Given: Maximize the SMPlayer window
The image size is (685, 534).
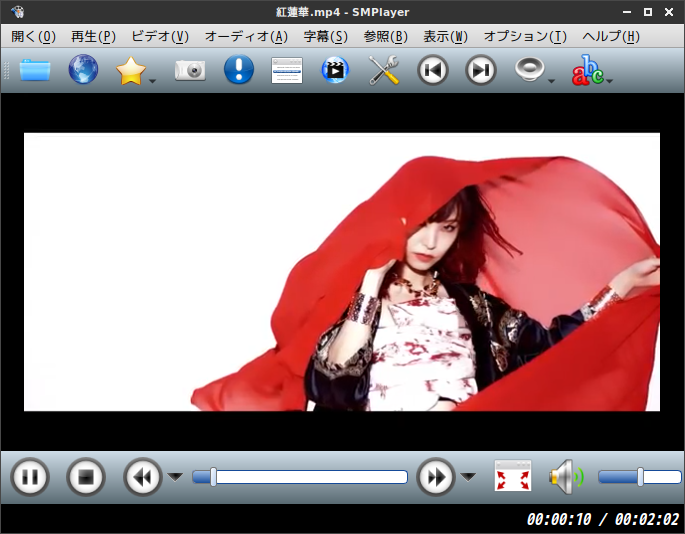Looking at the screenshot, I should click(648, 12).
